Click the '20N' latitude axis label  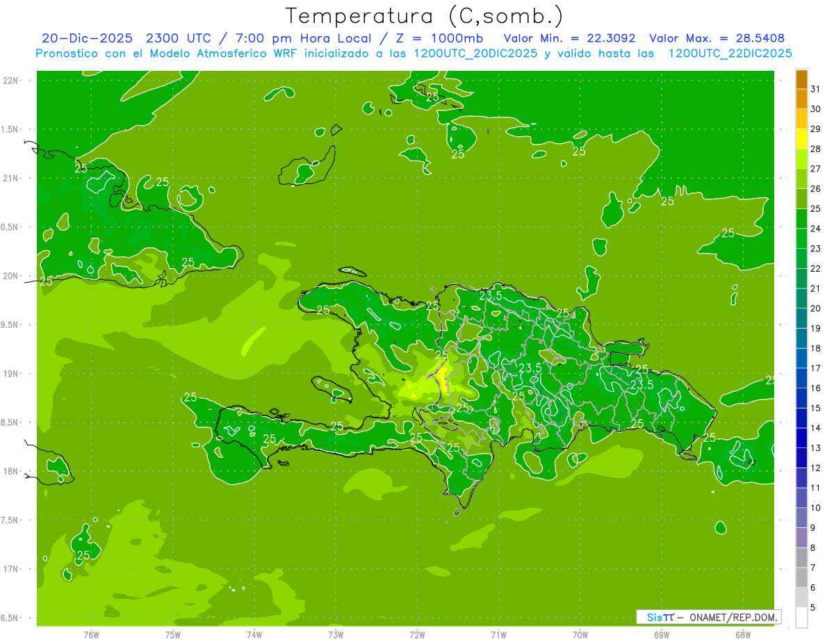[x=10, y=276]
